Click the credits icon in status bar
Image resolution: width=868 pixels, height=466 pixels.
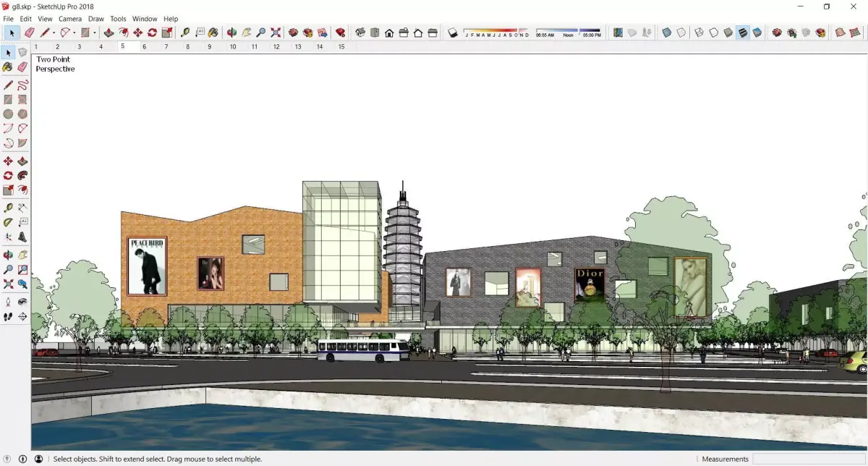pos(23,459)
